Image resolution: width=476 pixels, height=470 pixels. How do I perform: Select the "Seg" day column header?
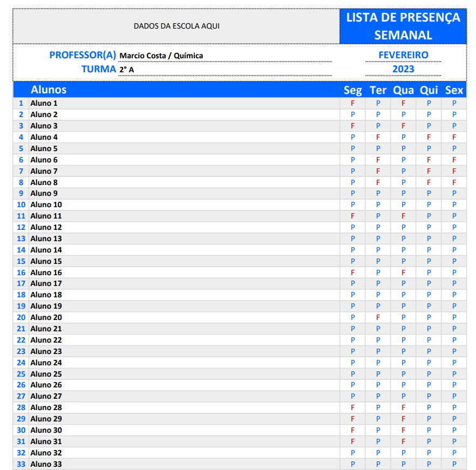tap(353, 90)
